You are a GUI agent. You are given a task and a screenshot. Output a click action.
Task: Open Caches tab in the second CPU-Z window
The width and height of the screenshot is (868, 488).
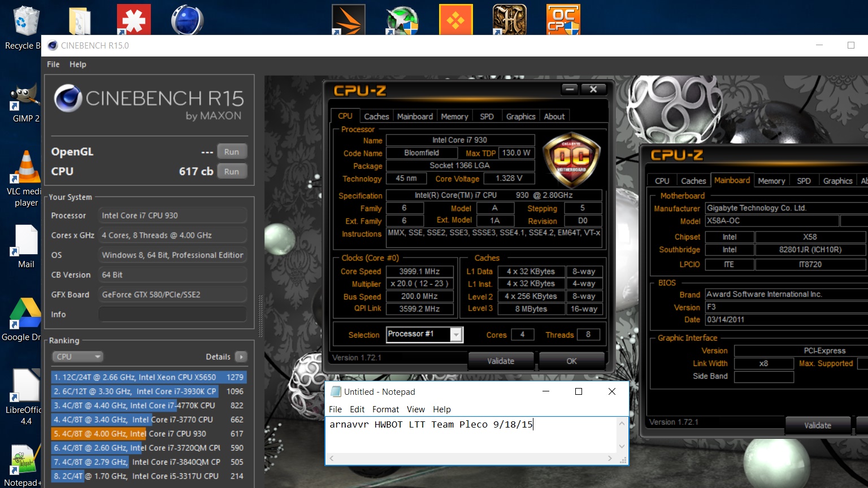click(x=693, y=181)
